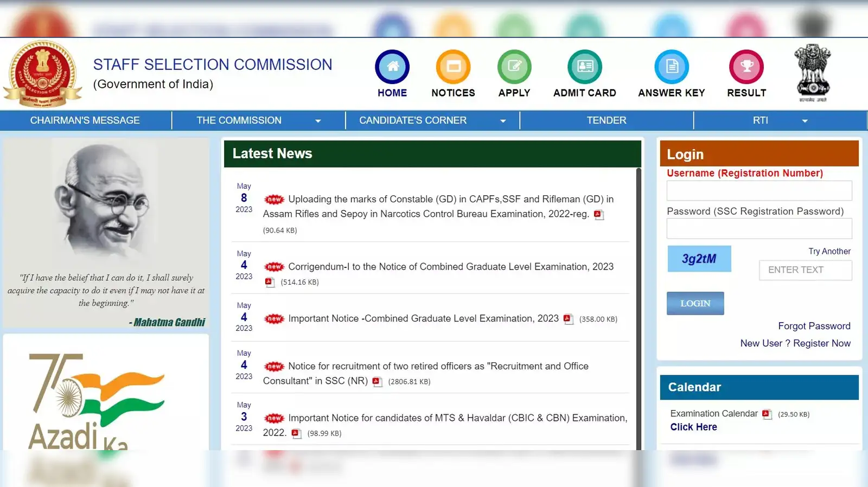Click PDF icon for Corrigendum-I notice
868x487 pixels.
pos(270,282)
